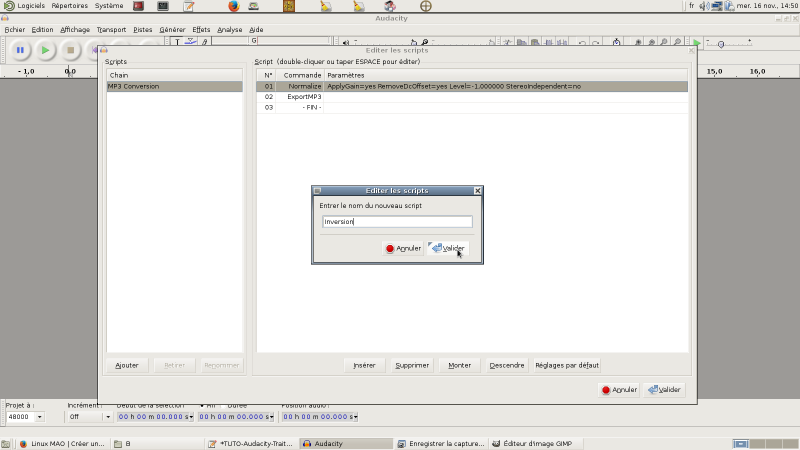Open the black terminal launcher in top panel

[x=163, y=6]
